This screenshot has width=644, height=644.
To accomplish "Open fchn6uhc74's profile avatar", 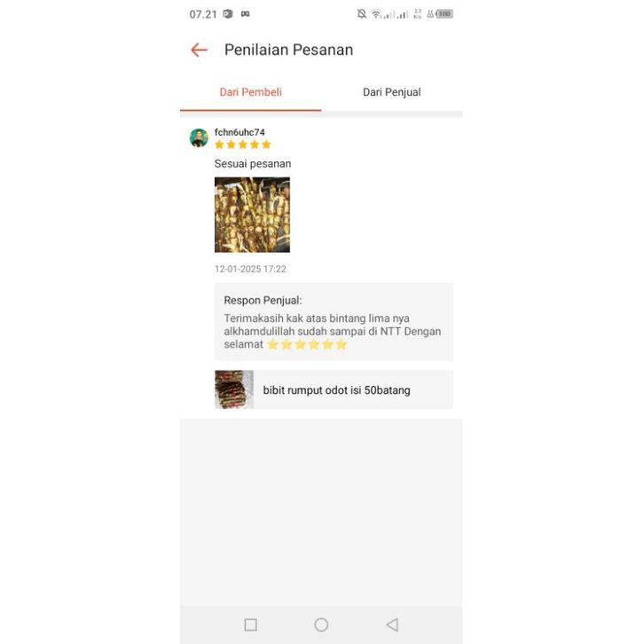I will point(199,137).
